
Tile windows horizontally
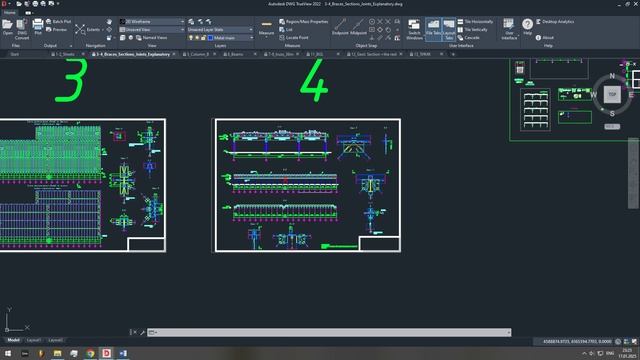475,21
